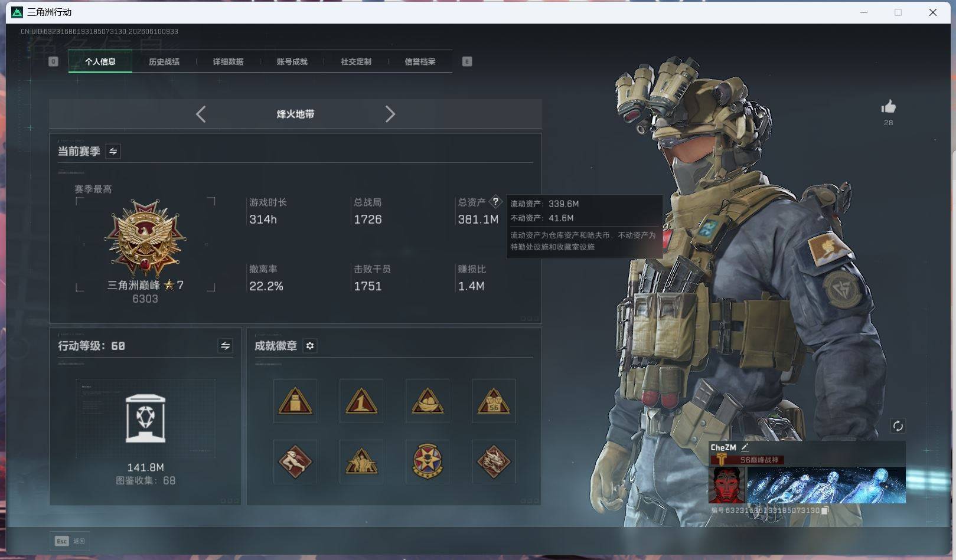Click the E key next-tab icon
Screen dimensions: 956x560
467,61
